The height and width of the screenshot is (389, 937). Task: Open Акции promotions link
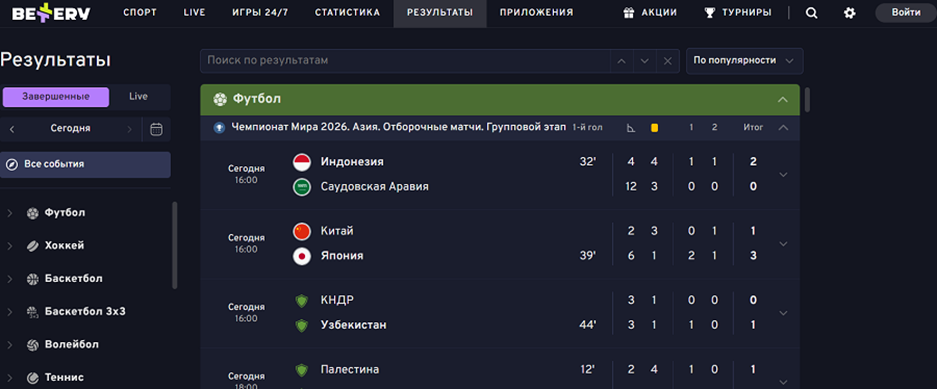pyautogui.click(x=650, y=13)
